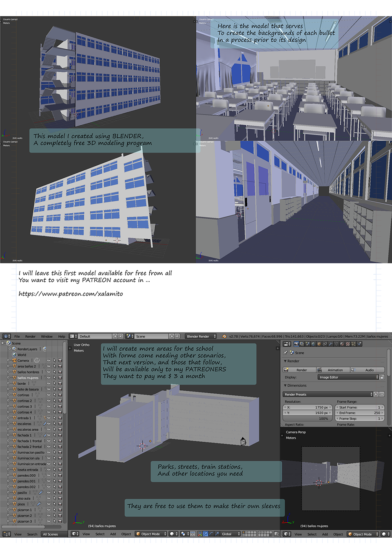Toggle visibility eye for Camera
Screen dimensions: 392x554
pos(49,360)
